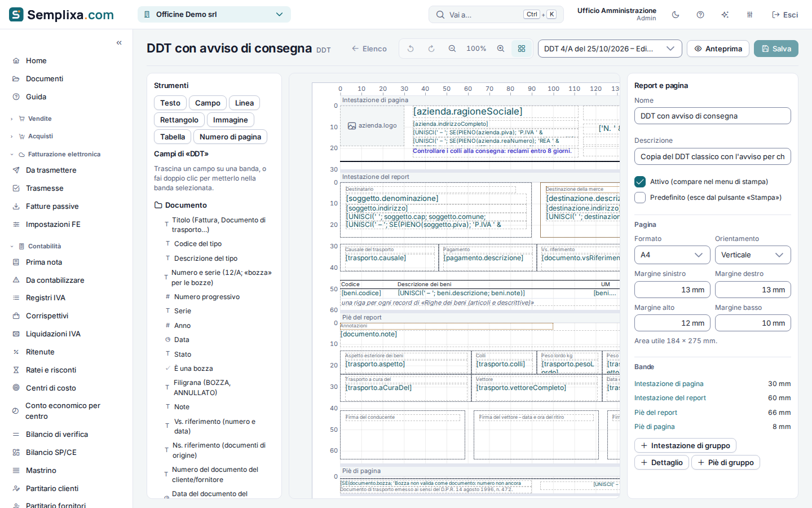
Task: Zoom out of the report canvas
Action: click(x=452, y=49)
